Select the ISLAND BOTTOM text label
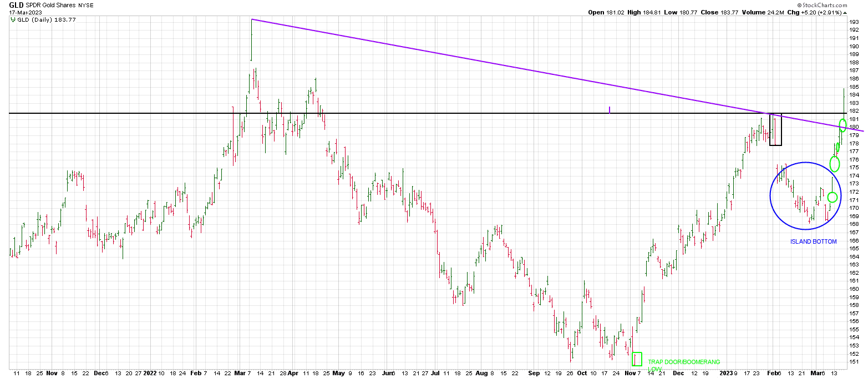868x378 pixels. (x=813, y=241)
